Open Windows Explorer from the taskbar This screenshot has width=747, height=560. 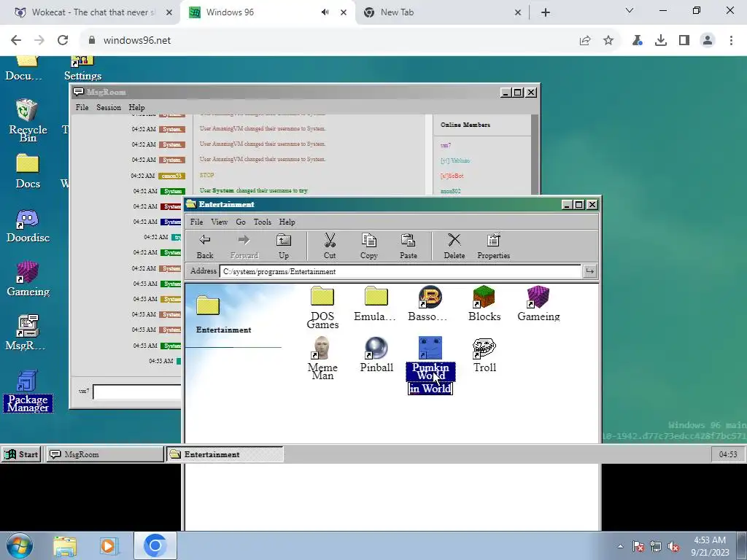coord(65,546)
